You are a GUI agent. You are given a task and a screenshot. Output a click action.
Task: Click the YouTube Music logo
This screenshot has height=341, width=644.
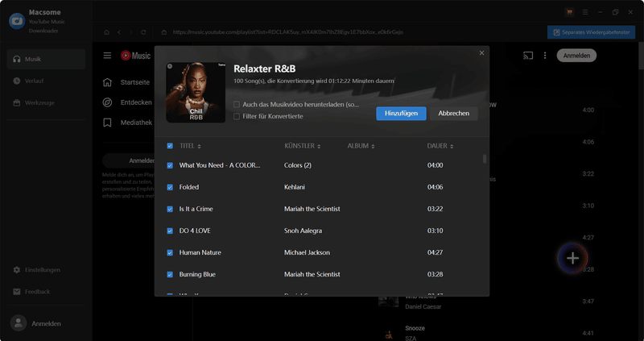pyautogui.click(x=136, y=56)
